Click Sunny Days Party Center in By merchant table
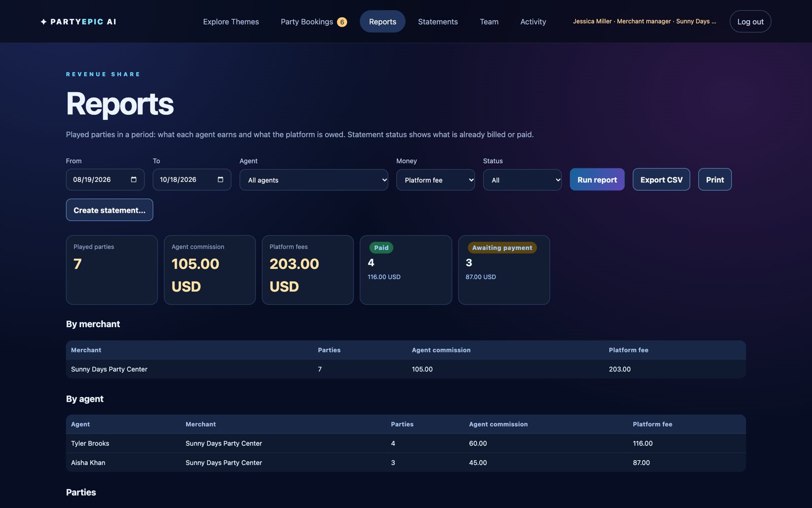The width and height of the screenshot is (812, 508). (x=109, y=369)
